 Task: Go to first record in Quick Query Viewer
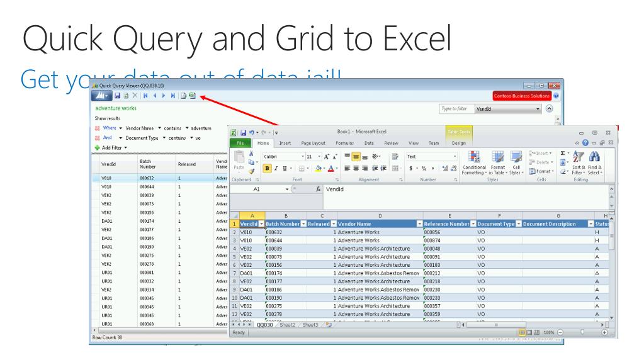pos(145,96)
